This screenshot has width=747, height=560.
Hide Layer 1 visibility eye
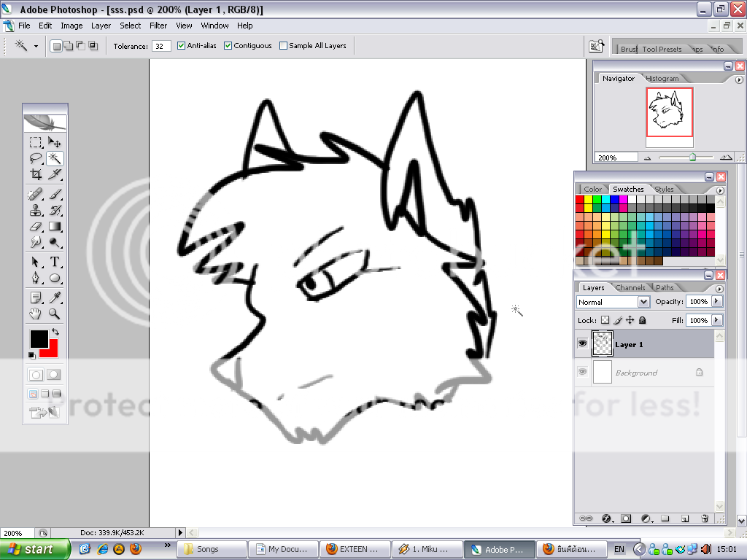(x=582, y=343)
